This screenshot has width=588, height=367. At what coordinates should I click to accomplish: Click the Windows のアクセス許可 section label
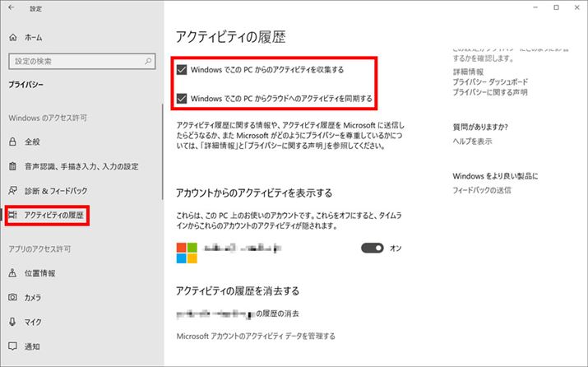[x=48, y=118]
